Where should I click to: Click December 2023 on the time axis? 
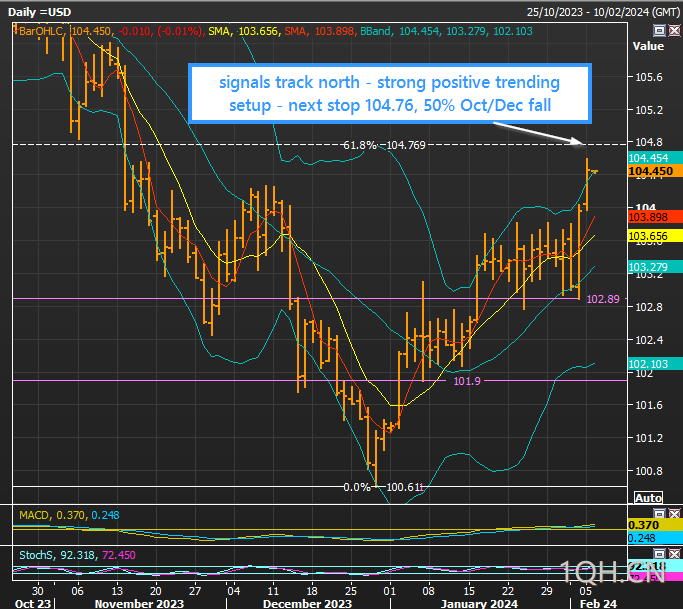(308, 605)
